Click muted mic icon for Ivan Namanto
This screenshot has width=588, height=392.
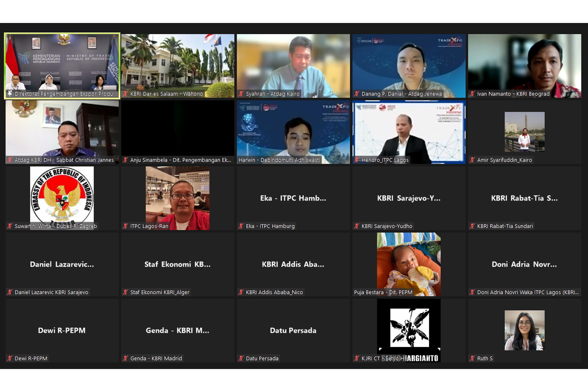pos(473,94)
